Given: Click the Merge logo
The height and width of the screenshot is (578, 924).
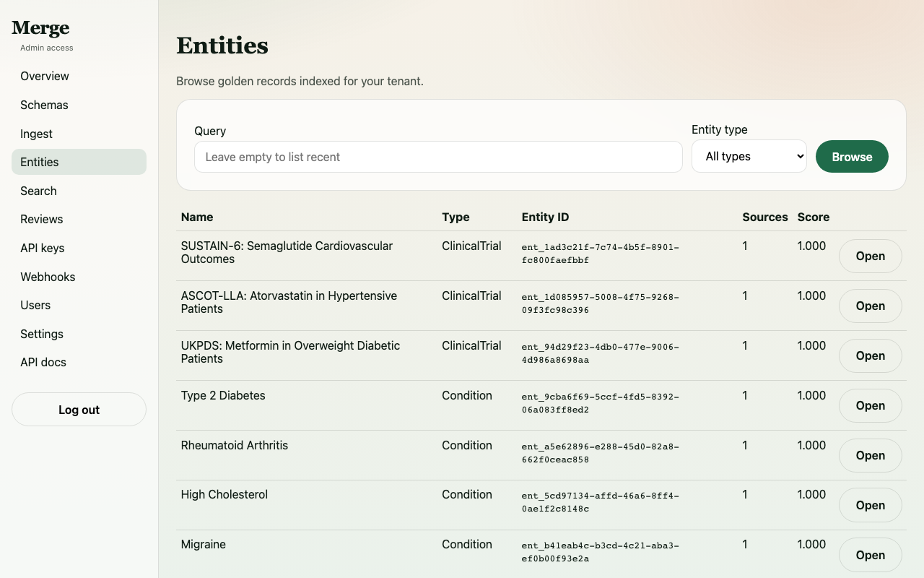Looking at the screenshot, I should pos(40,28).
